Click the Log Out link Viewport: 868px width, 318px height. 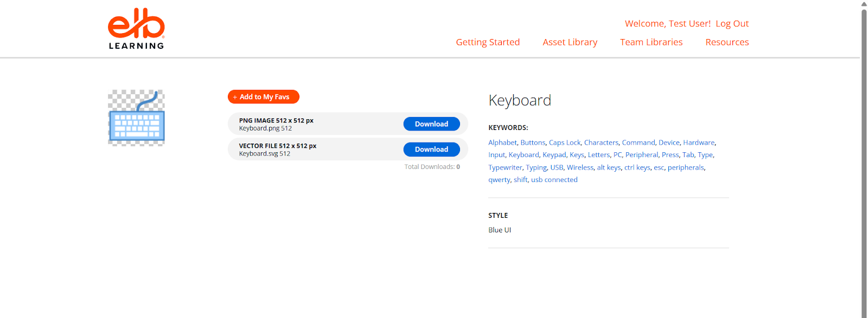pos(732,24)
